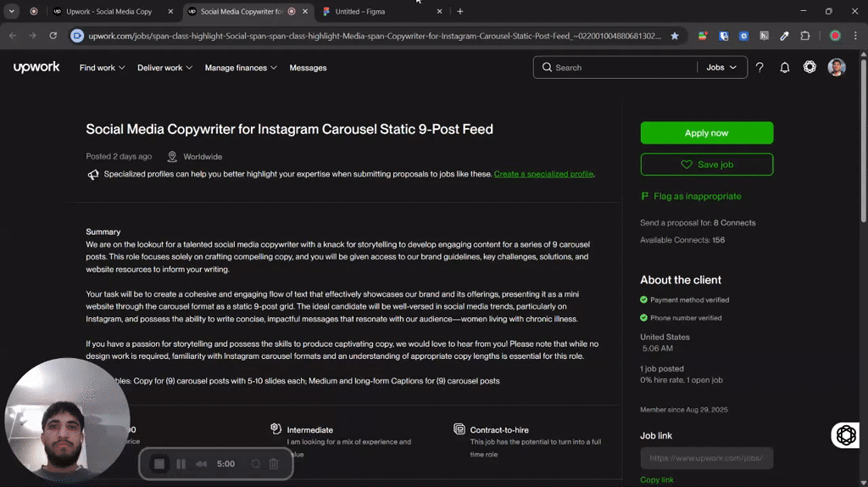Select the Social Media Copywriter tab
This screenshot has width=868, height=487.
[242, 12]
